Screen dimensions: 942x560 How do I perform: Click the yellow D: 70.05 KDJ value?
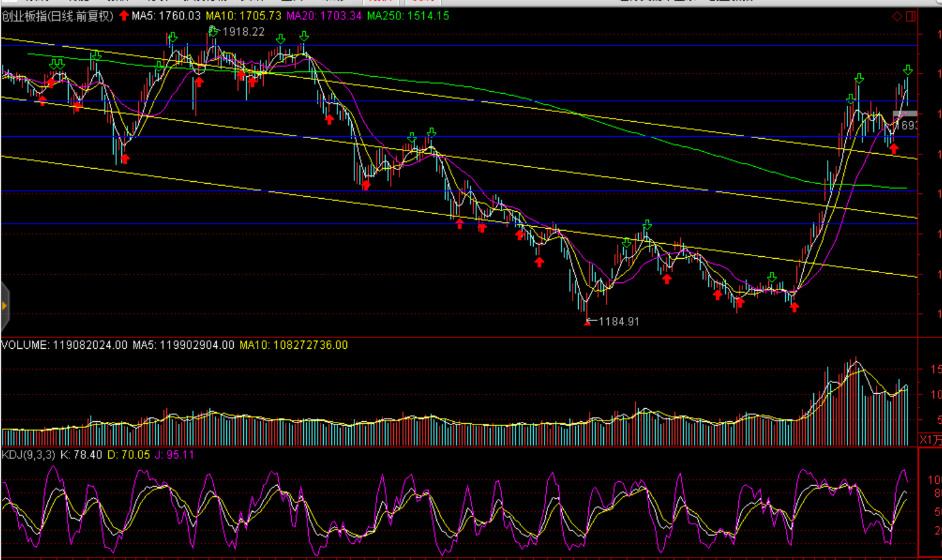click(x=129, y=454)
